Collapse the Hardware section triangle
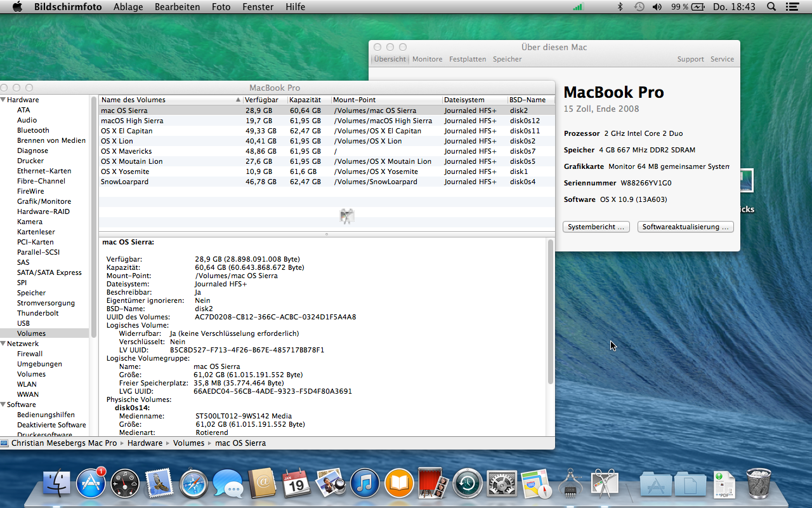812x508 pixels. coord(4,100)
